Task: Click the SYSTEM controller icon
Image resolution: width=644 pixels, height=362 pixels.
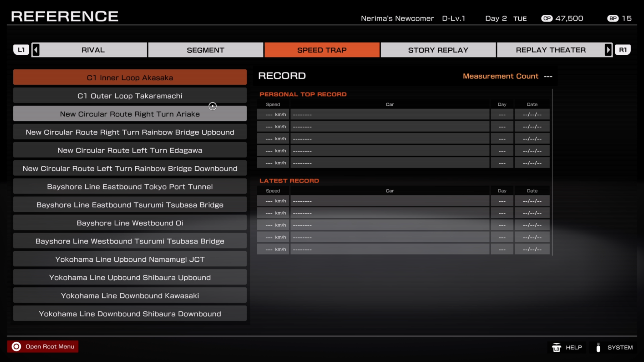Action: point(598,348)
